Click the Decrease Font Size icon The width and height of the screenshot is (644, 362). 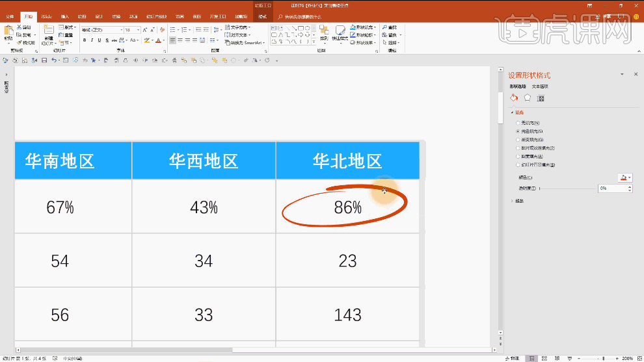point(152,30)
